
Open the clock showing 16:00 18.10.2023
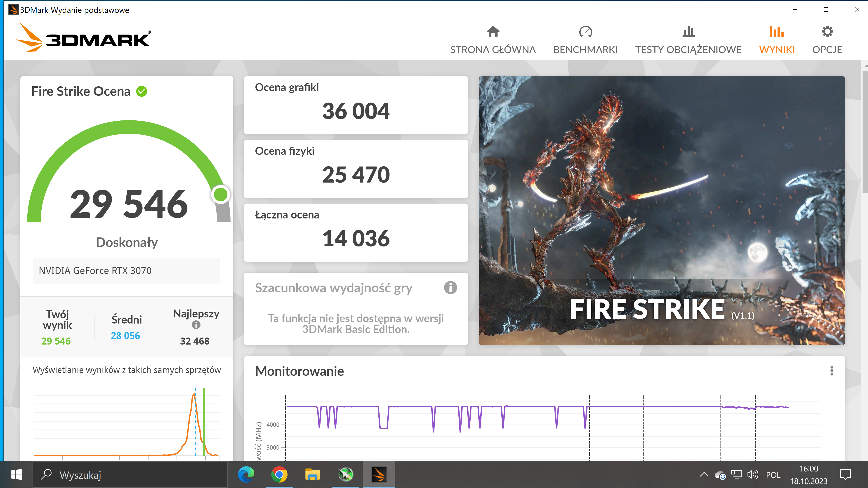click(x=808, y=475)
